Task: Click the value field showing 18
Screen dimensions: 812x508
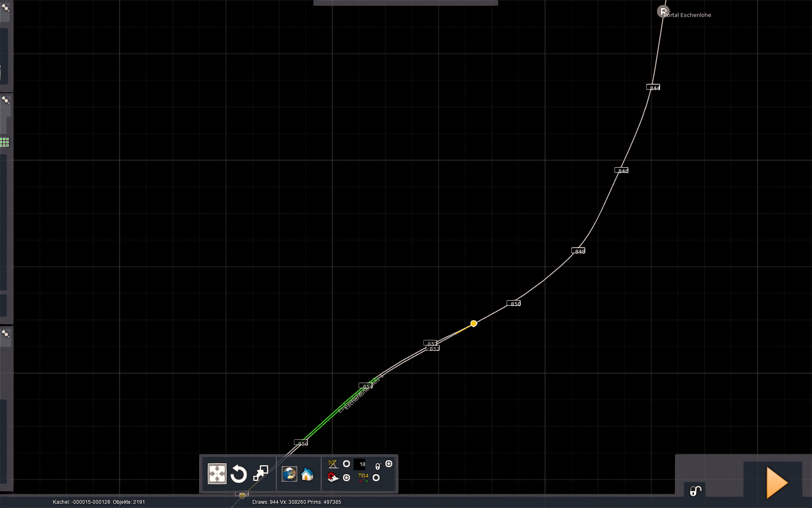Action: (x=360, y=464)
